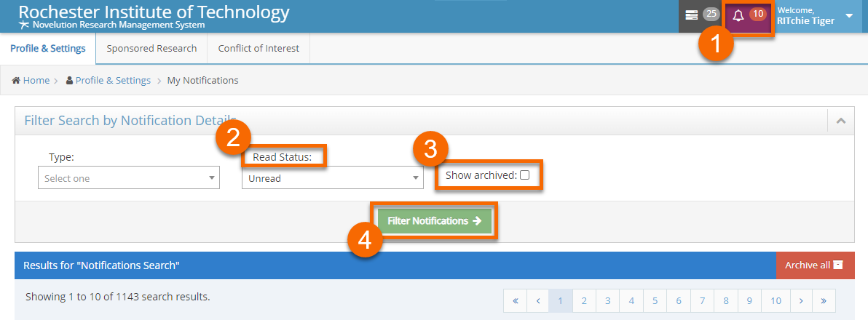Open the Read Status dropdown

332,178
